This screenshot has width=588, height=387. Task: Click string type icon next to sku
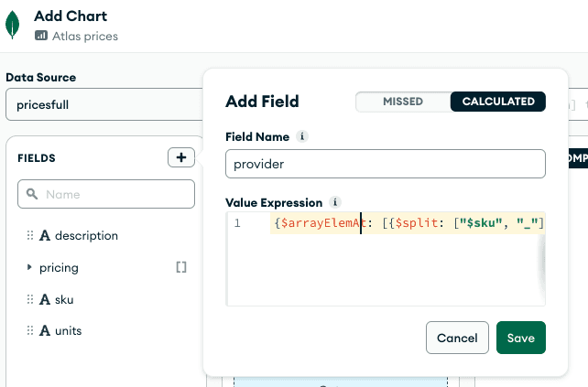[x=44, y=298]
